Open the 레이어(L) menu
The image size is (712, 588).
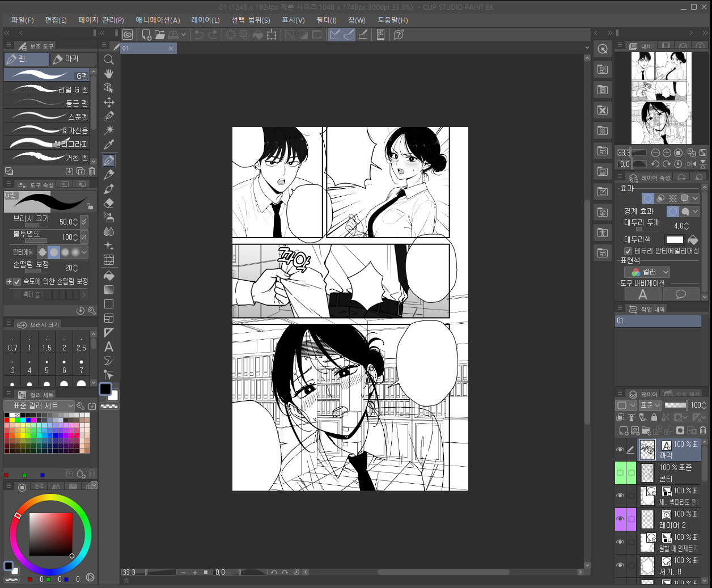coord(205,20)
